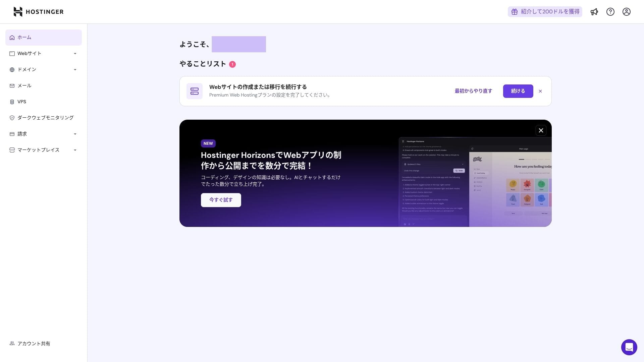Click the 請求 credit card icon
The image size is (644, 362).
click(x=12, y=134)
